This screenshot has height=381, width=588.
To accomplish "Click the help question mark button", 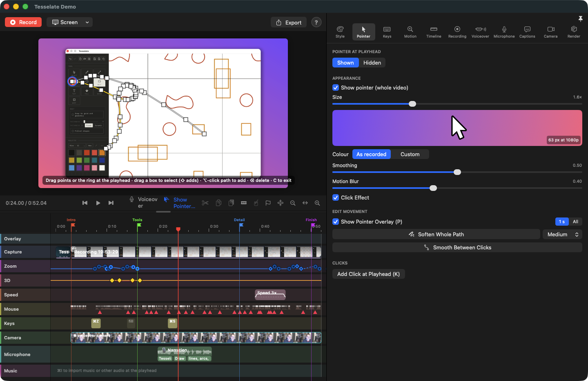I will click(316, 22).
